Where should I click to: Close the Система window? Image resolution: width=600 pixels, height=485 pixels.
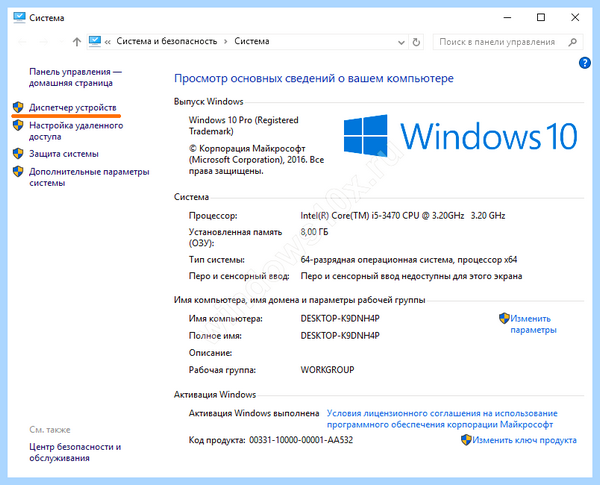(575, 18)
